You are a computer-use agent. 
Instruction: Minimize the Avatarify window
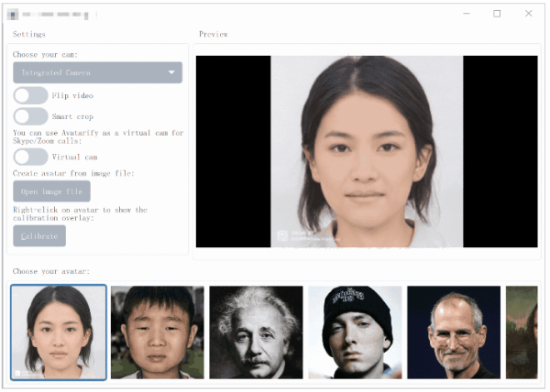point(467,14)
